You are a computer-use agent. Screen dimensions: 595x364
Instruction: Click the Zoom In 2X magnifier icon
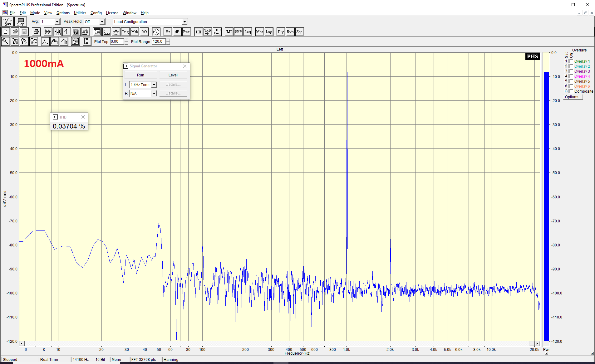[15, 41]
